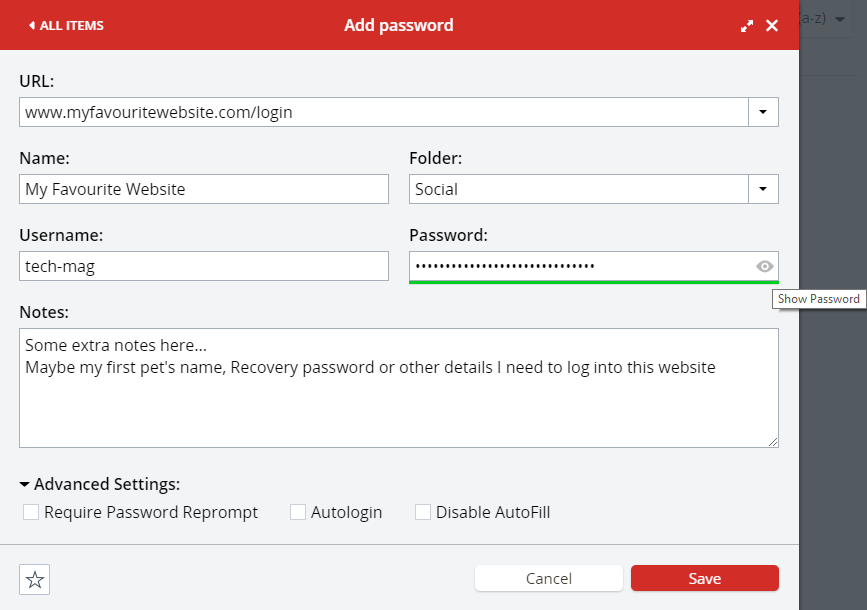The width and height of the screenshot is (867, 610).
Task: Expand dialog with the fullscreen arrows icon
Action: 746,26
